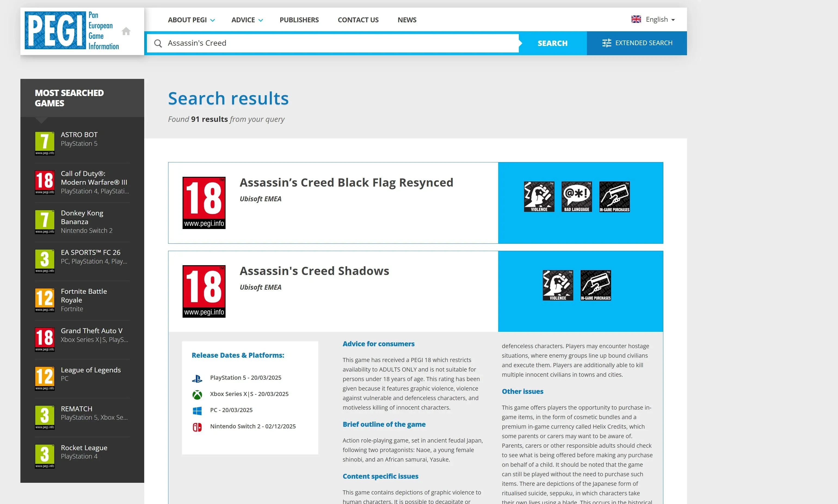
Task: Click the Grand Theft Auto V thumbnail in sidebar
Action: tap(45, 339)
